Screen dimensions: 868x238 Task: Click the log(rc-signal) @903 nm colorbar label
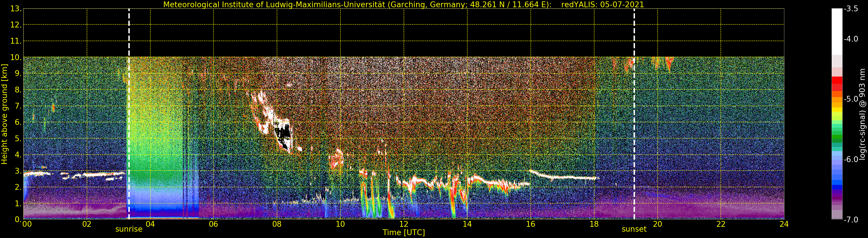click(862, 114)
